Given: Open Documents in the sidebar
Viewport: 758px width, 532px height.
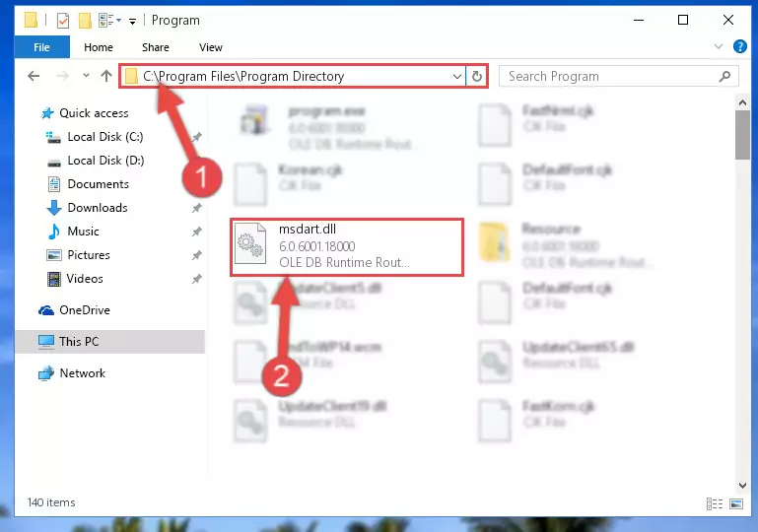Looking at the screenshot, I should coord(98,184).
